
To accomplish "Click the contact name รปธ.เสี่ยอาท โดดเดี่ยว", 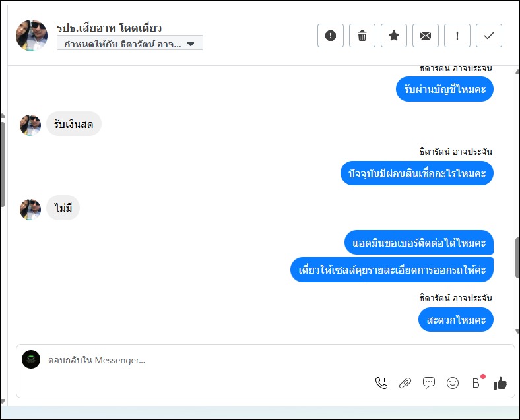I will click(x=109, y=28).
